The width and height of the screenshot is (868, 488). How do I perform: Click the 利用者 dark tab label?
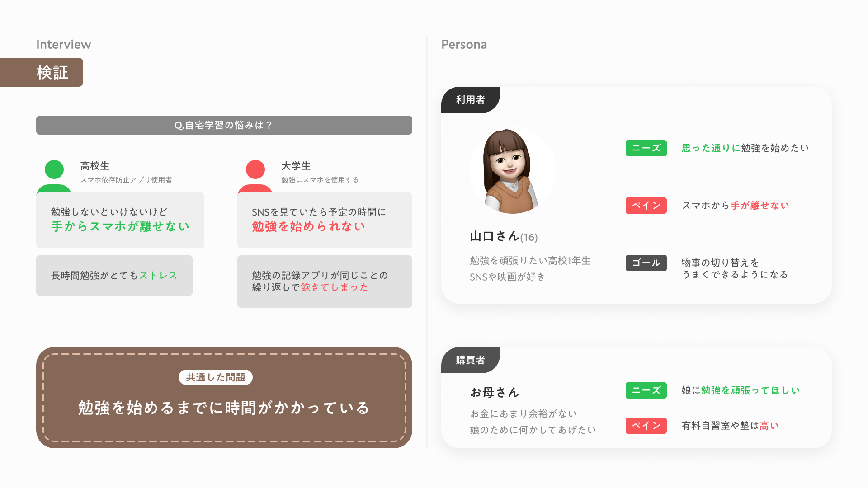(x=470, y=100)
